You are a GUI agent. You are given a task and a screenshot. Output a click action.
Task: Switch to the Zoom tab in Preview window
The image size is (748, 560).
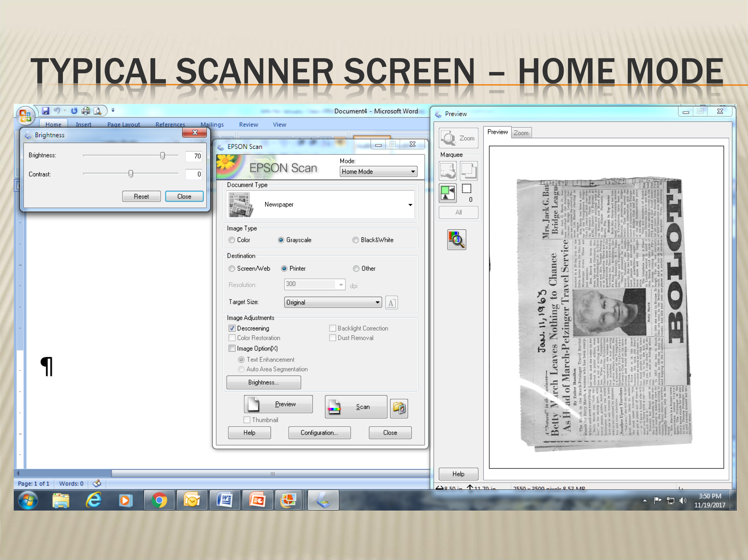pyautogui.click(x=521, y=133)
